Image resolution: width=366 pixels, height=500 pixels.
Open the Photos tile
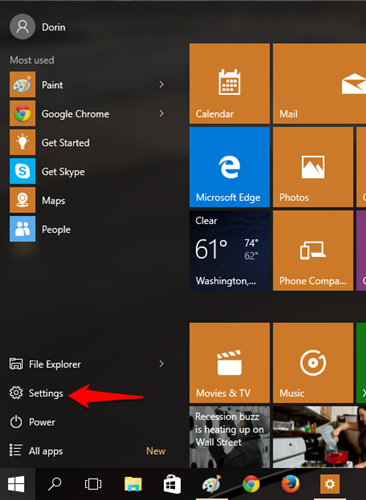tap(313, 167)
